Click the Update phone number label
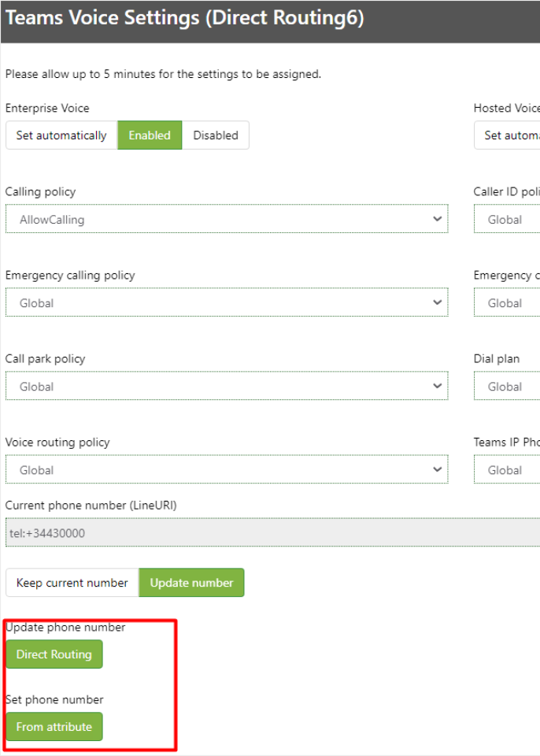 pos(65,628)
